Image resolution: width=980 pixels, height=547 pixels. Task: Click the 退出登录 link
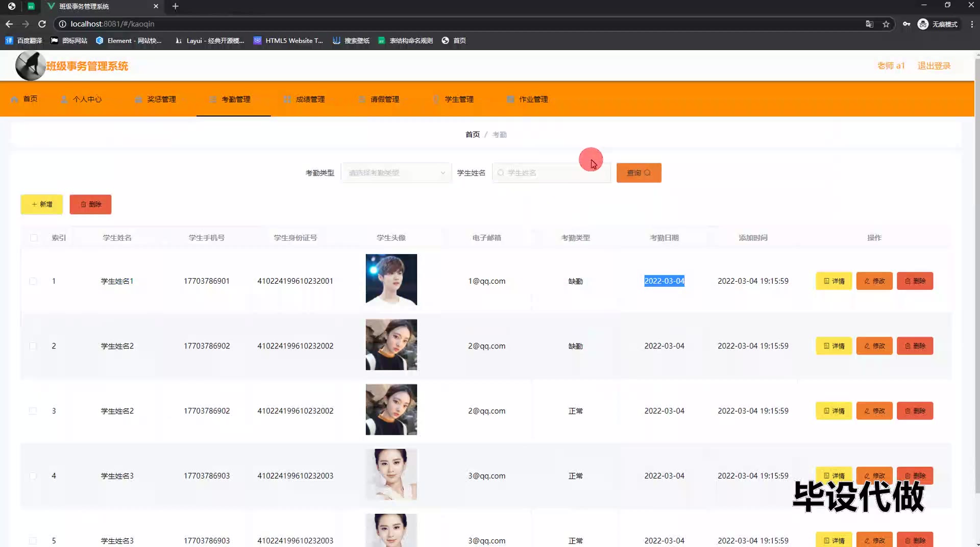(x=934, y=66)
